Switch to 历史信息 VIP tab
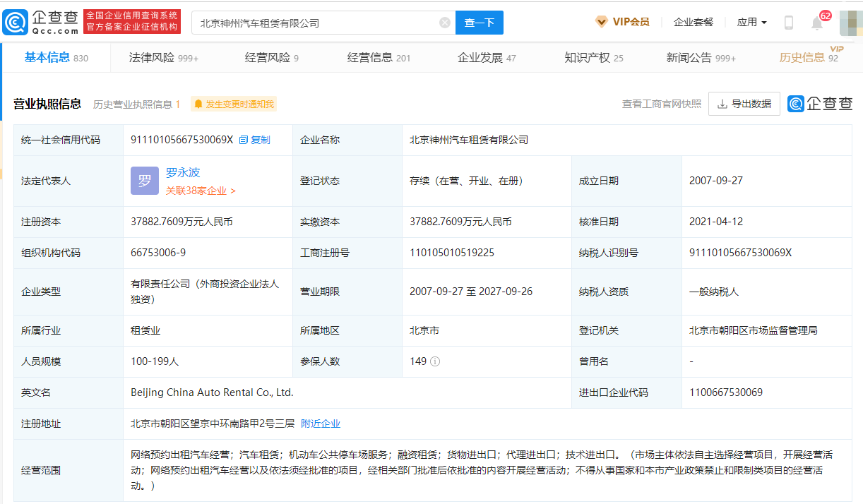 click(809, 57)
